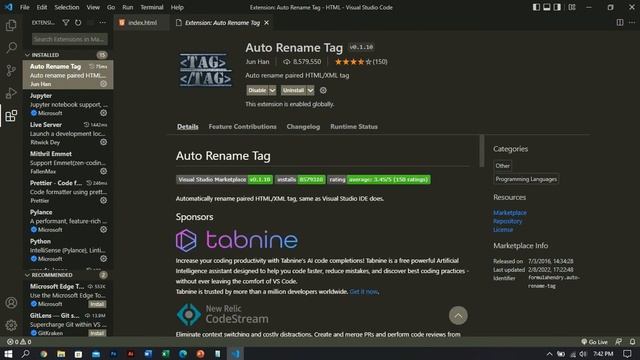Customize layout from title bar icon
Image resolution: width=640 pixels, height=360 pixels.
(x=572, y=7)
